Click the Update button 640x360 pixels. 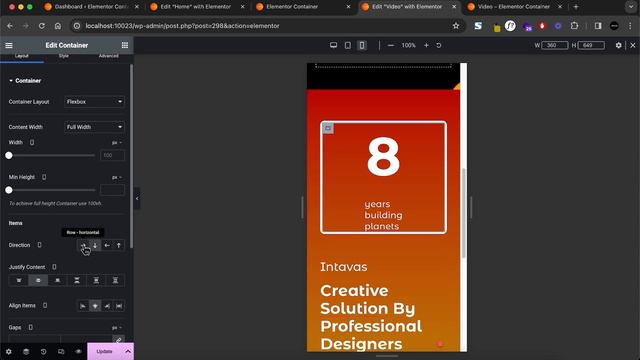[104, 351]
